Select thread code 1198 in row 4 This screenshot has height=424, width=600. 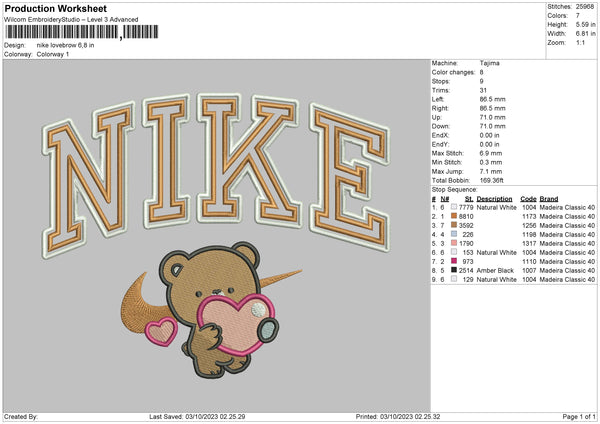click(x=529, y=235)
